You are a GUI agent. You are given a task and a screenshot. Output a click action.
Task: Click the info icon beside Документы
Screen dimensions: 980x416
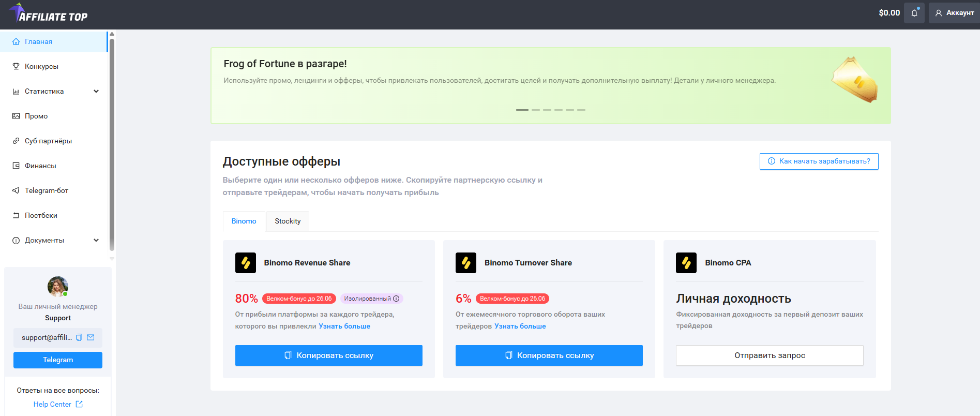point(16,240)
